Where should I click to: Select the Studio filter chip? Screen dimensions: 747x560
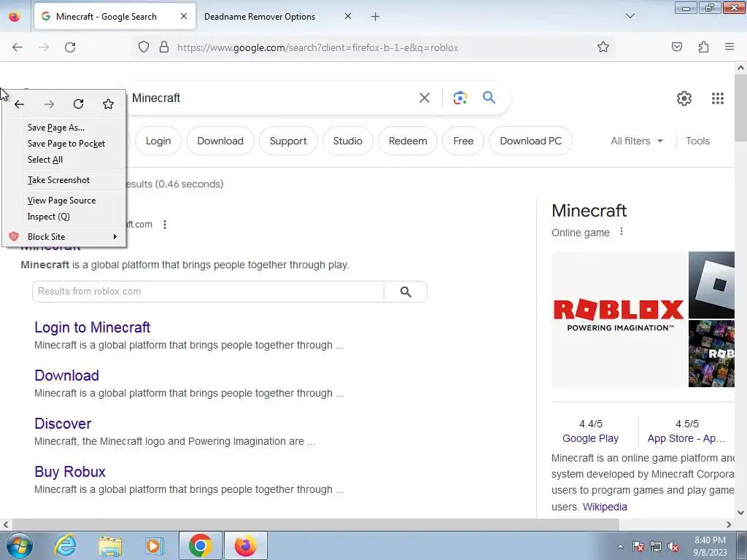click(x=348, y=141)
